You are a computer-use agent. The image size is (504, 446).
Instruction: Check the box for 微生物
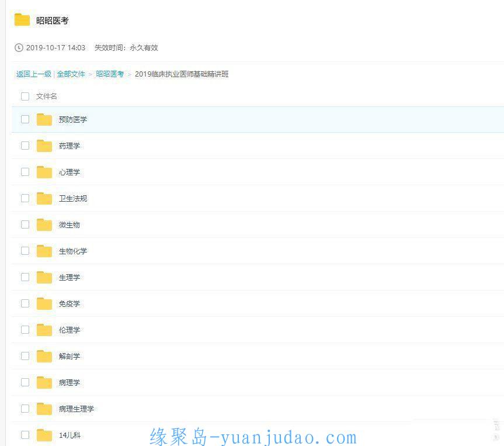pos(25,224)
